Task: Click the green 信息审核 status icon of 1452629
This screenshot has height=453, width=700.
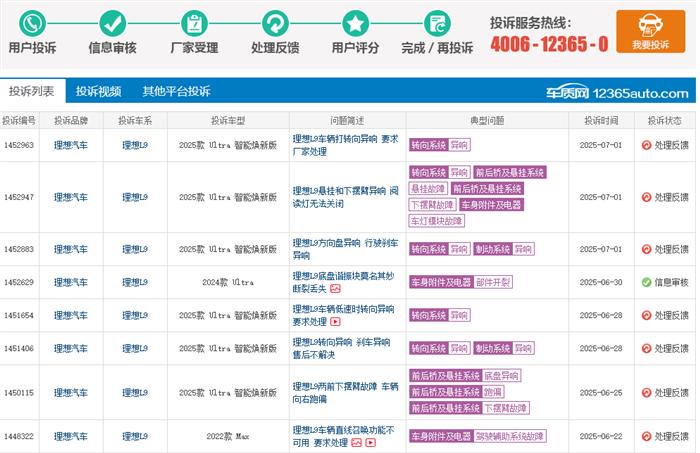Action: pyautogui.click(x=646, y=282)
